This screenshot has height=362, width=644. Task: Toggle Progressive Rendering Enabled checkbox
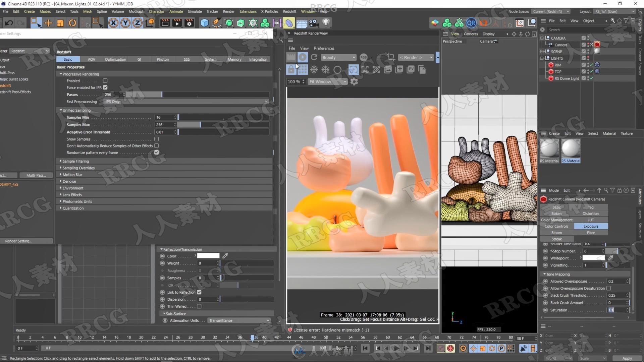tap(105, 80)
